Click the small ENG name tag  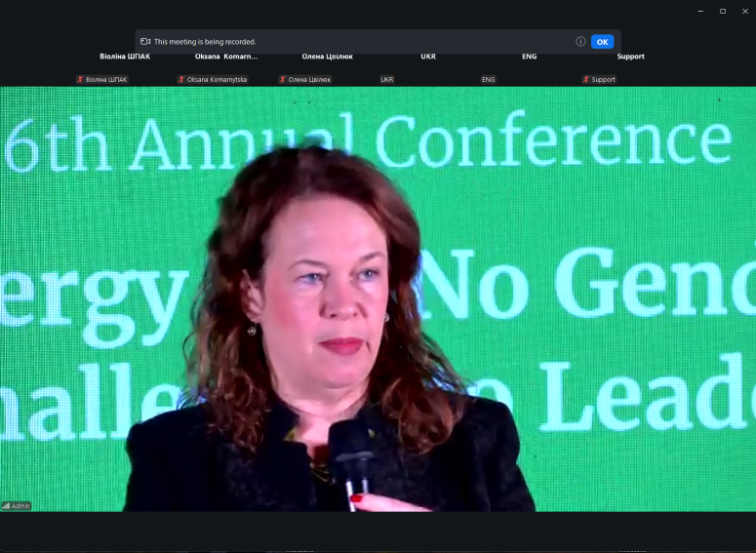pos(489,79)
